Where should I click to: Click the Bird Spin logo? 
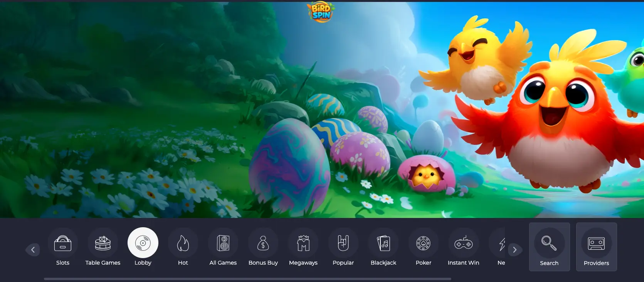[x=321, y=12]
